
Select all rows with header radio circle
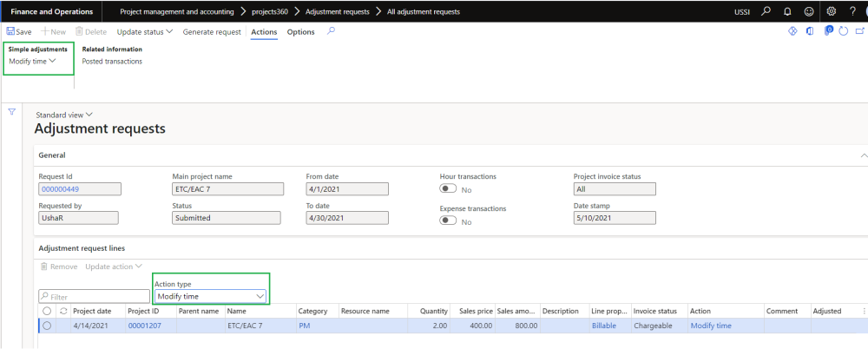click(47, 312)
